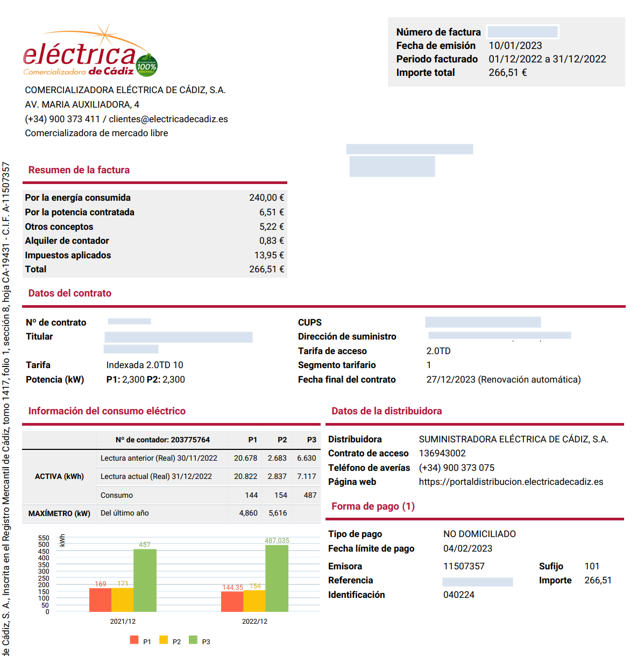Click the 'Forma de pago (1)' heading

click(373, 506)
